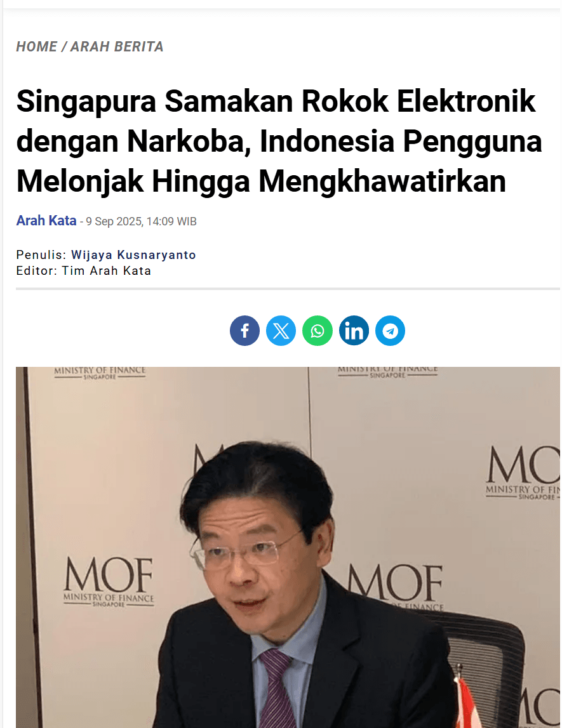Click the Ministry of Finance text at photo top-left
562x728 pixels.
(100, 373)
